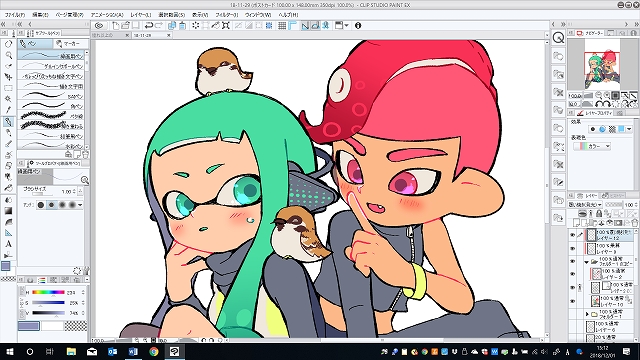Click the Undo arrow in the command bar

coord(149,25)
